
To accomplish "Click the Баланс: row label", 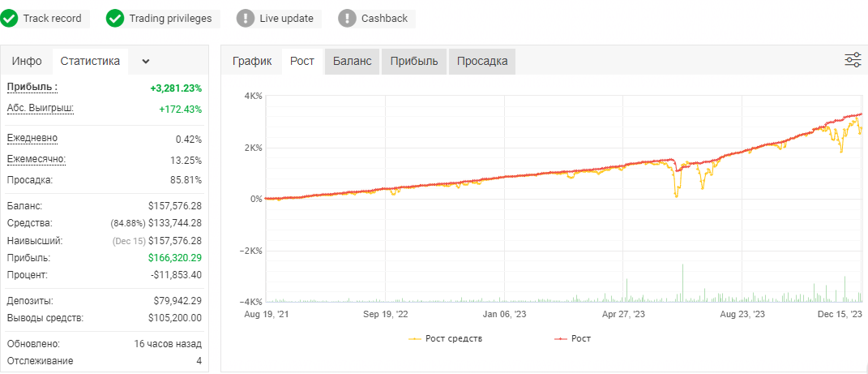I will click(25, 206).
